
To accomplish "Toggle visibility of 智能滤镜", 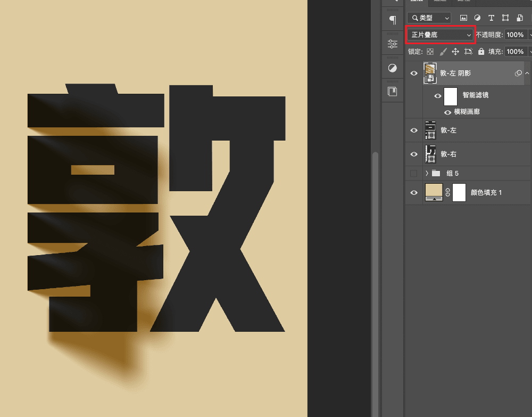I will point(438,96).
